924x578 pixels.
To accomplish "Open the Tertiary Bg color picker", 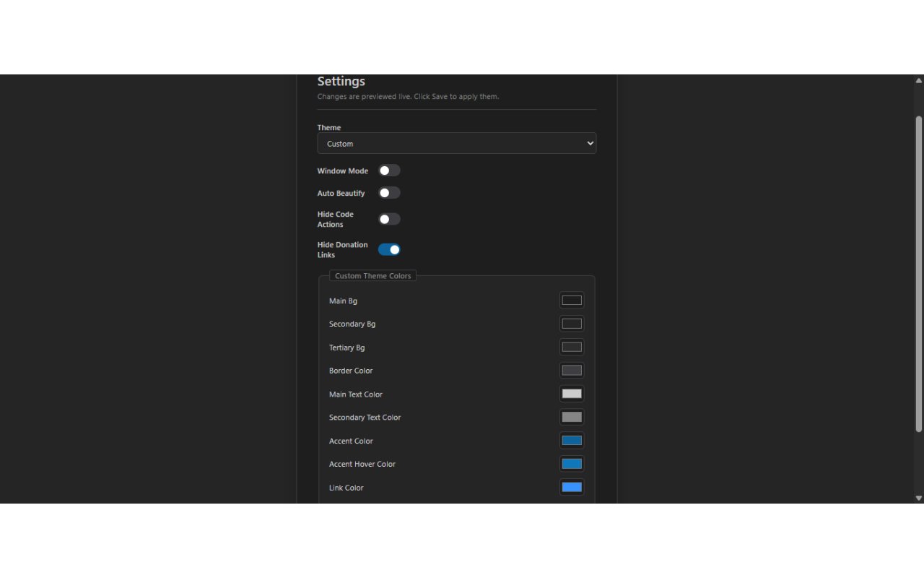I will 572,347.
